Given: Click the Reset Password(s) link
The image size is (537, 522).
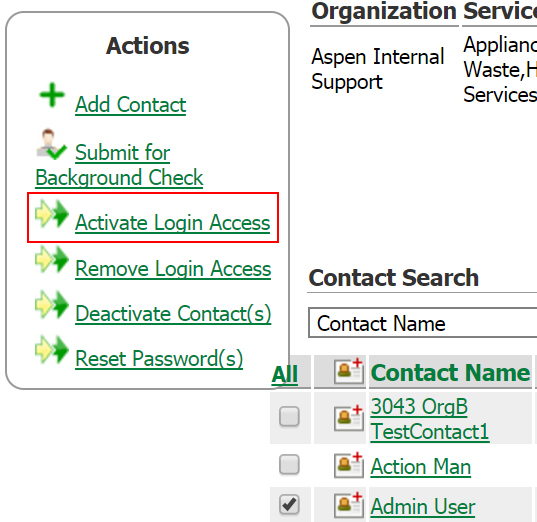Looking at the screenshot, I should [x=159, y=359].
